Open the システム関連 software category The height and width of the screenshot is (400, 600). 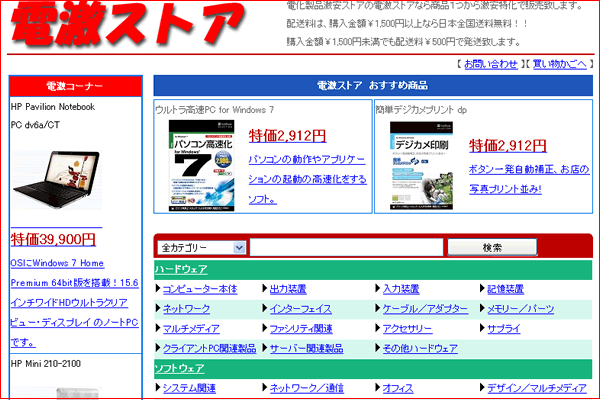pos(189,388)
